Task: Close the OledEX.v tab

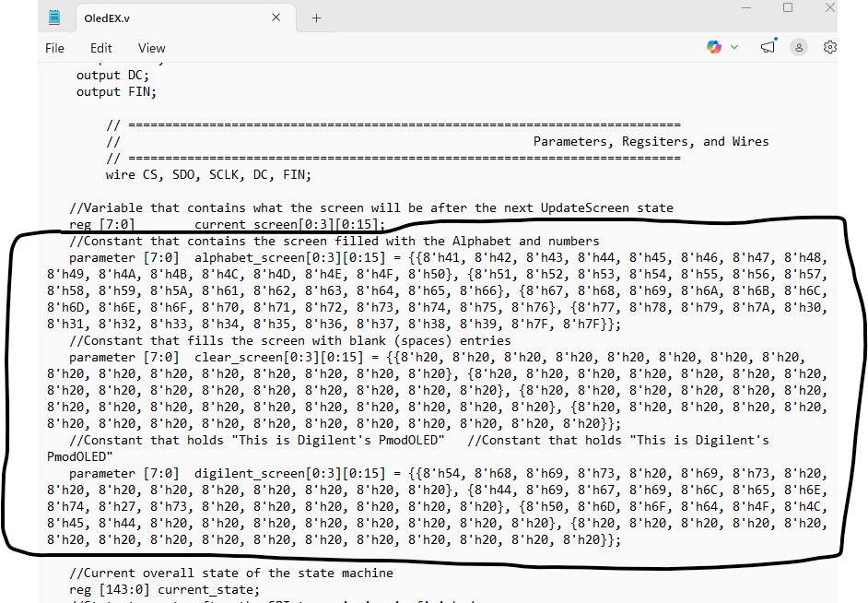Action: coord(276,18)
